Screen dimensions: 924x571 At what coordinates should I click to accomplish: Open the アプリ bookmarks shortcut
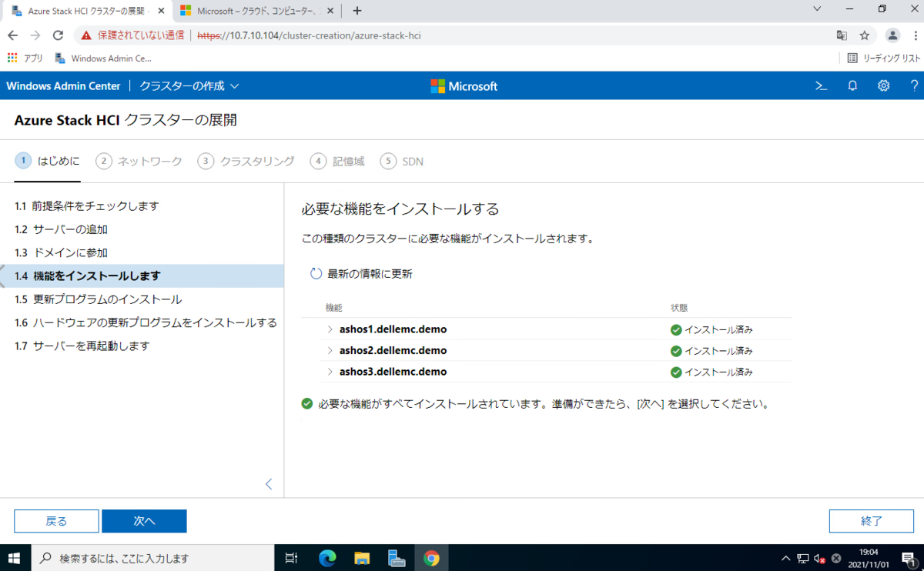(25, 58)
